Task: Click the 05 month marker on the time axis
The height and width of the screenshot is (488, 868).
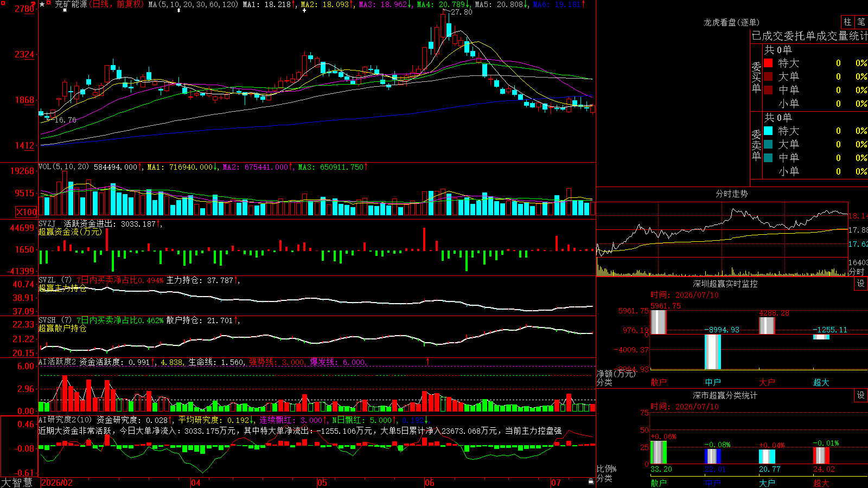Action: coord(322,483)
